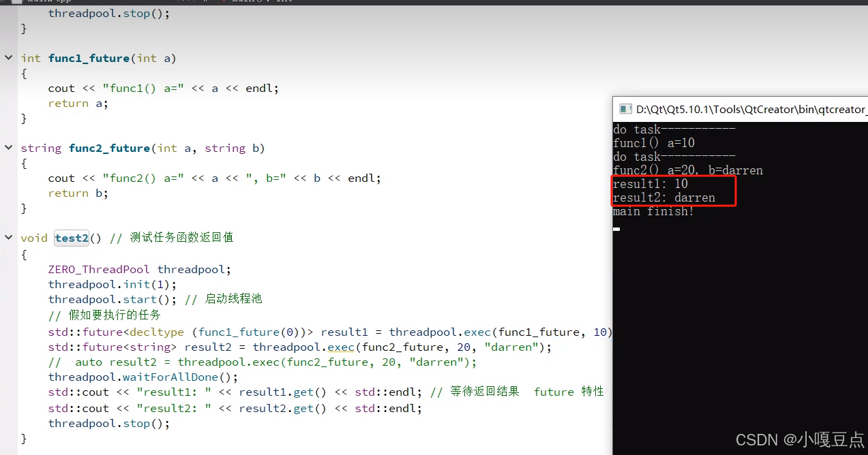Click 'std::future<decltype (func1_future(0))> result1' line
868x455 pixels.
tap(331, 332)
